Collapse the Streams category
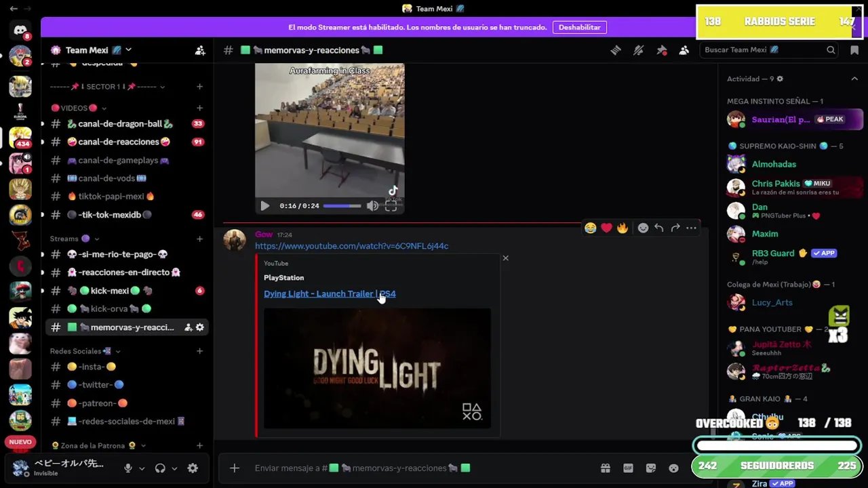868x488 pixels. (x=75, y=239)
